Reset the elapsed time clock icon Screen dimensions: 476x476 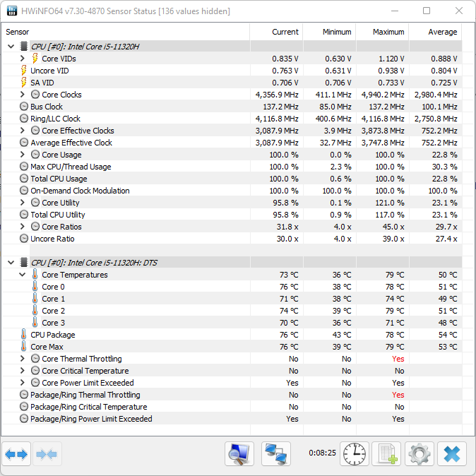pos(354,454)
